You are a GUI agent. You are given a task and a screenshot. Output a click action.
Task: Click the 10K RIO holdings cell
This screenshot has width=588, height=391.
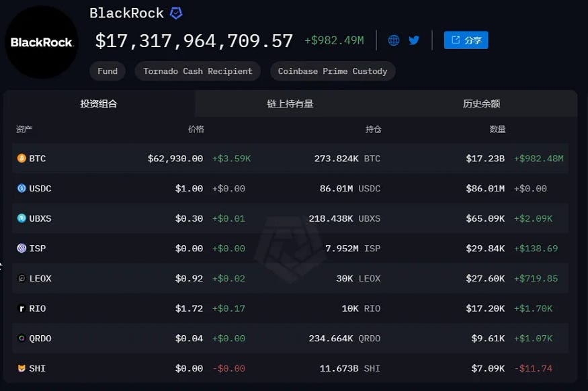pyautogui.click(x=361, y=308)
